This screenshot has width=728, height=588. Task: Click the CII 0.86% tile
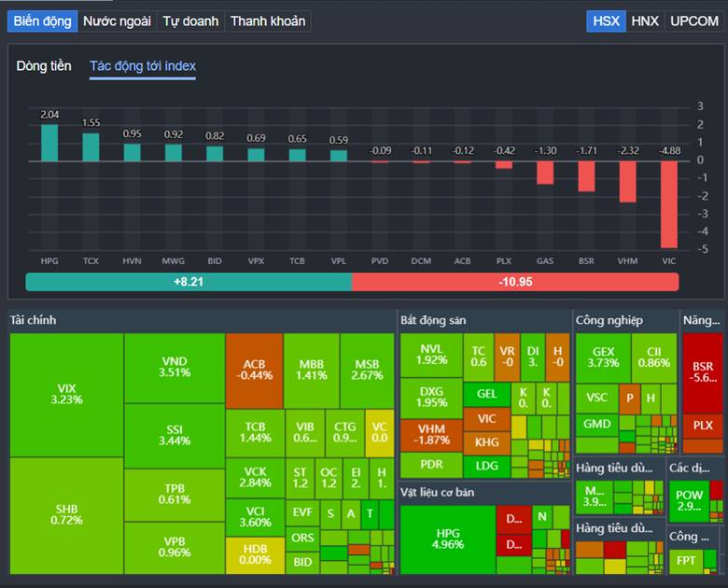653,358
